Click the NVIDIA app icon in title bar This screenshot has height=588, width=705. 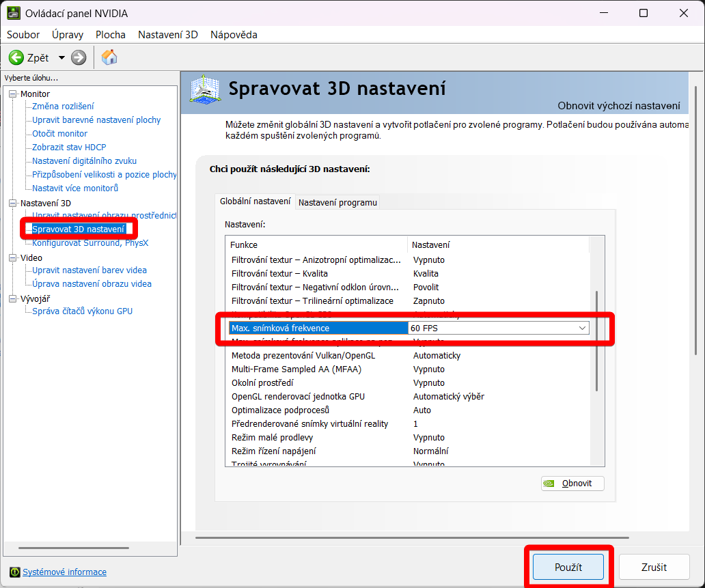click(14, 13)
